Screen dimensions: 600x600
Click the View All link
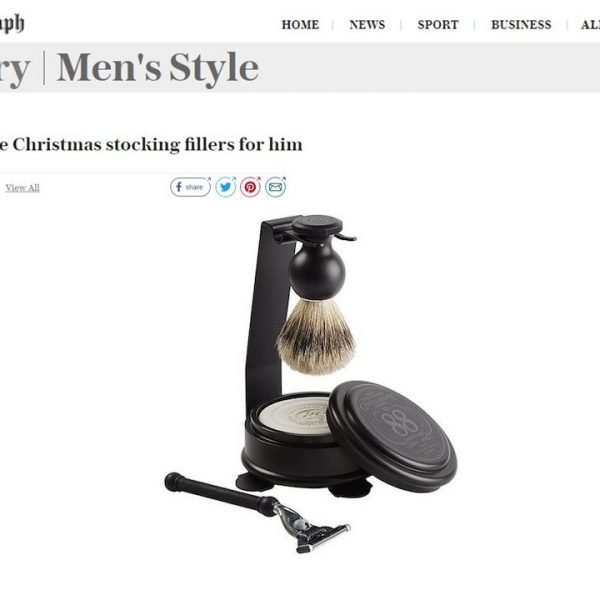[x=23, y=188]
